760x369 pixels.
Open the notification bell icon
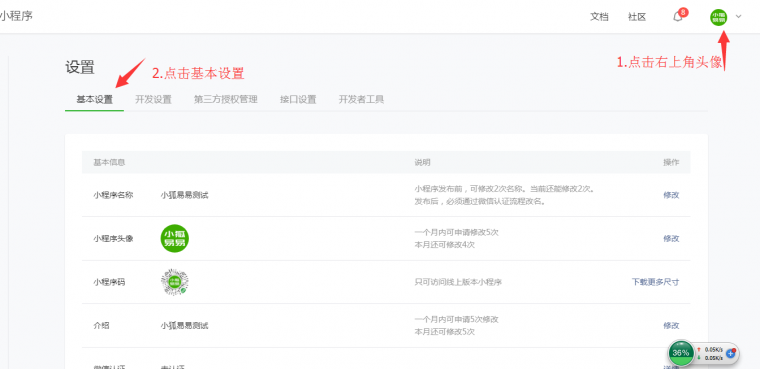pos(677,17)
